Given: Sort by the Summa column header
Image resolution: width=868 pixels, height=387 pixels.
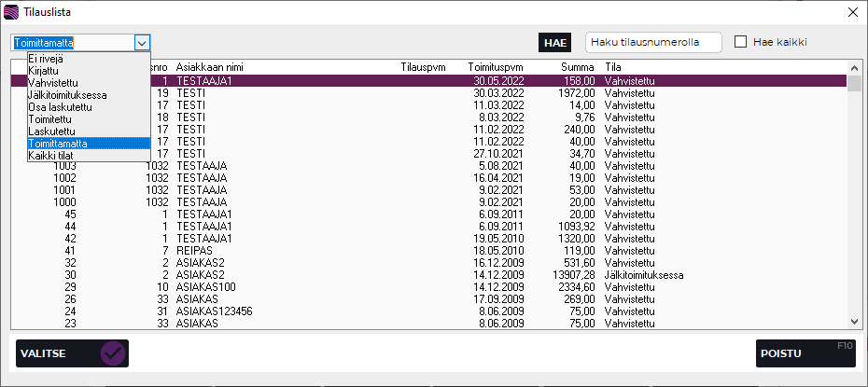Looking at the screenshot, I should [x=578, y=67].
